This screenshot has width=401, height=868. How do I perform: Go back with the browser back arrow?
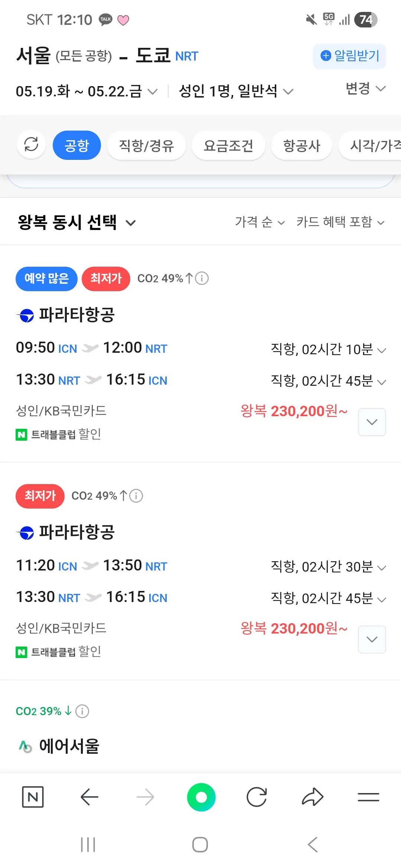tap(89, 797)
